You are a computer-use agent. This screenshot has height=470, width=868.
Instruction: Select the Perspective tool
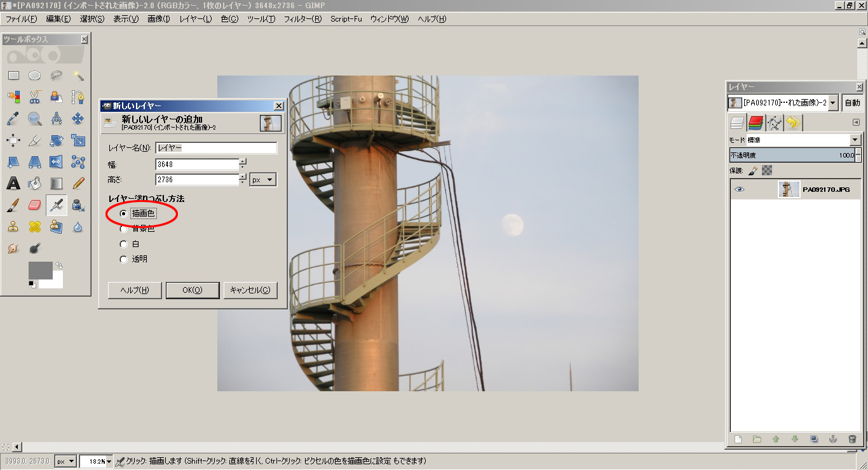pyautogui.click(x=35, y=162)
